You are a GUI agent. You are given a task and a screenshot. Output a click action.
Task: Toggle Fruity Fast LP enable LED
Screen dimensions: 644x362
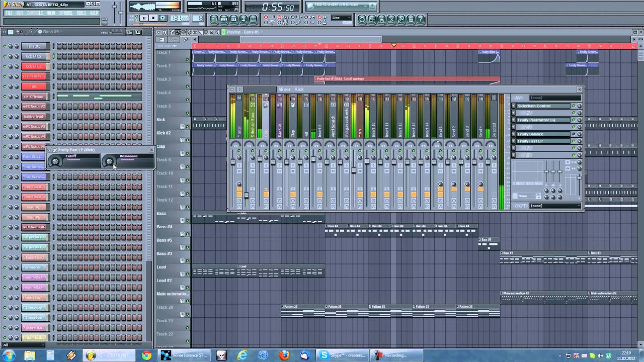[574, 141]
